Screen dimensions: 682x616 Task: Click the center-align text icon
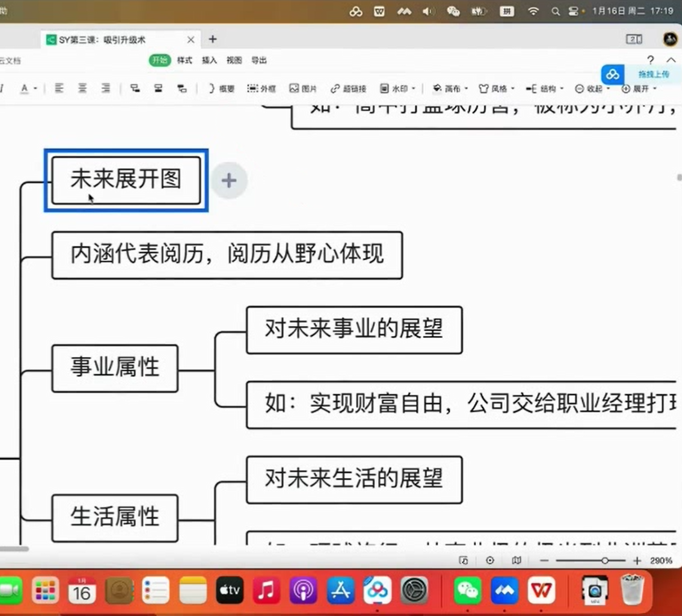point(82,88)
